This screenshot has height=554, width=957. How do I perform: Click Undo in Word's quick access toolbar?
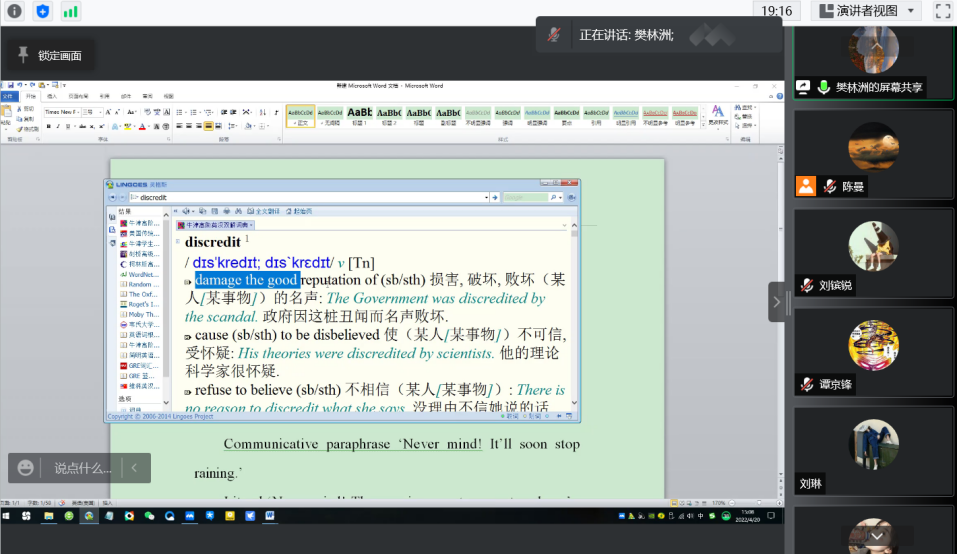click(20, 85)
